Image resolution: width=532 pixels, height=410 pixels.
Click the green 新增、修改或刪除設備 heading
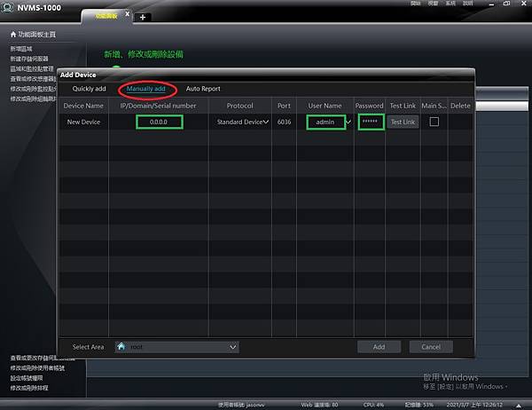[x=144, y=54]
